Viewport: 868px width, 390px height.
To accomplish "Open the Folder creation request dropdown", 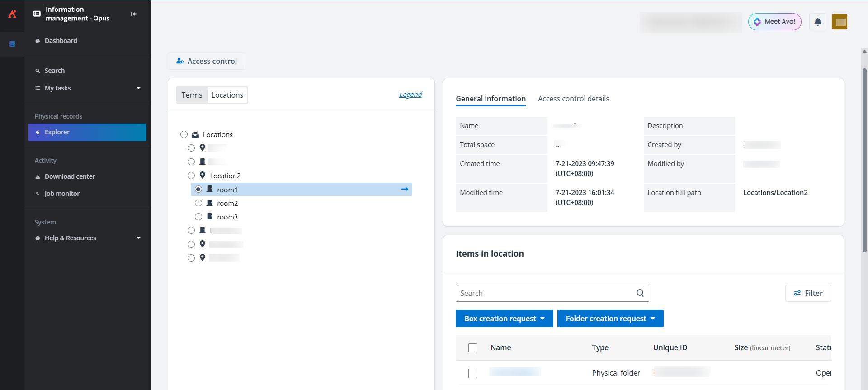I will [x=610, y=319].
